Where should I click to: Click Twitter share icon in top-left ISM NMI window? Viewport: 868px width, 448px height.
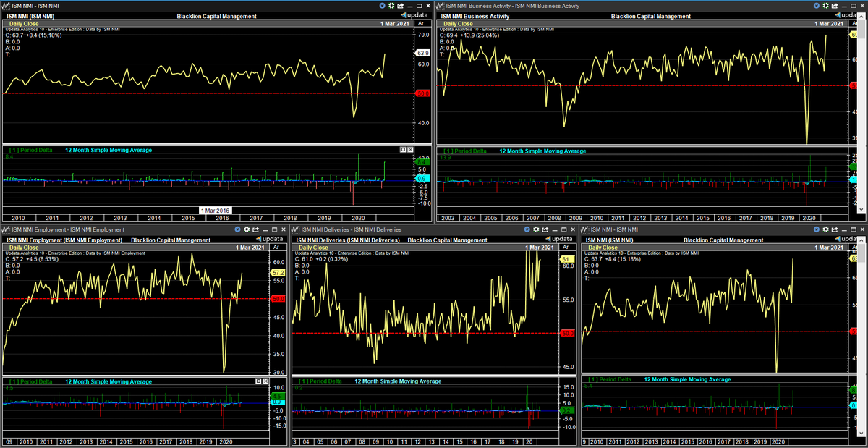[382, 6]
